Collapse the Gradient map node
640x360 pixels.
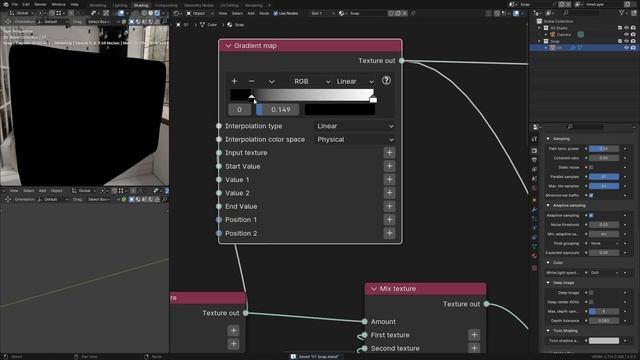pos(228,46)
